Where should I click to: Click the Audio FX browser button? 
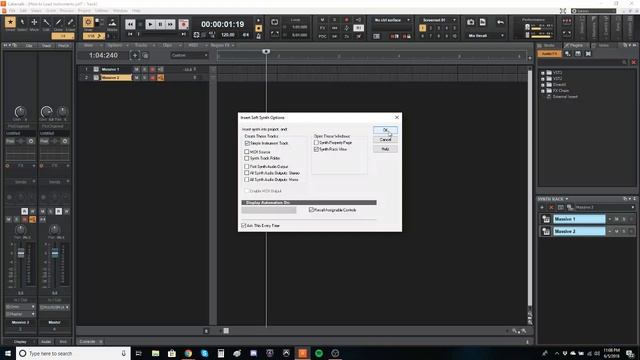coord(549,54)
